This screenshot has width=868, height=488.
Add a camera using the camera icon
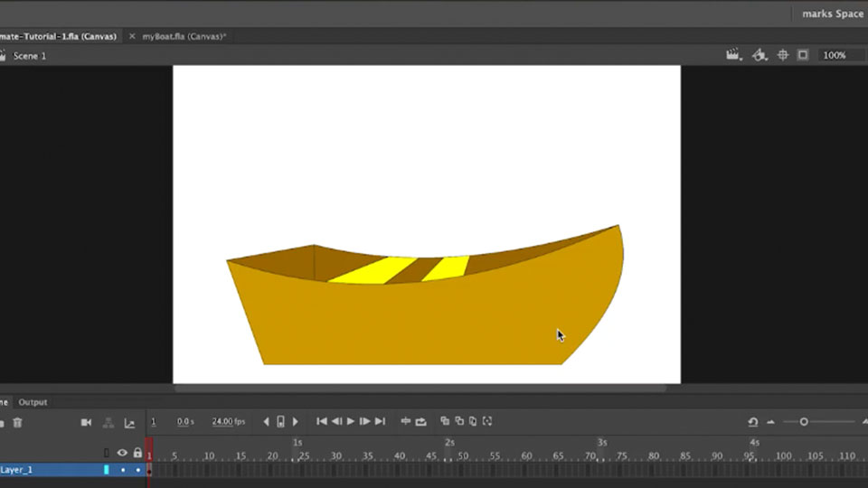[x=87, y=422]
